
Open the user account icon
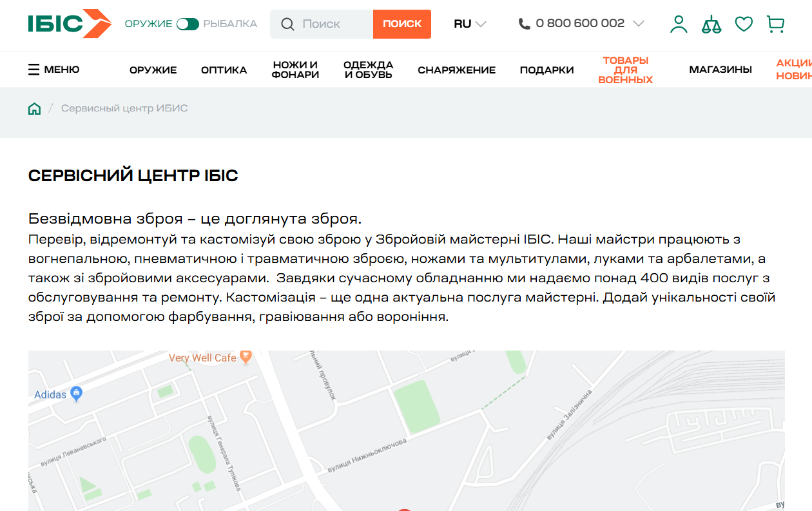pos(679,24)
